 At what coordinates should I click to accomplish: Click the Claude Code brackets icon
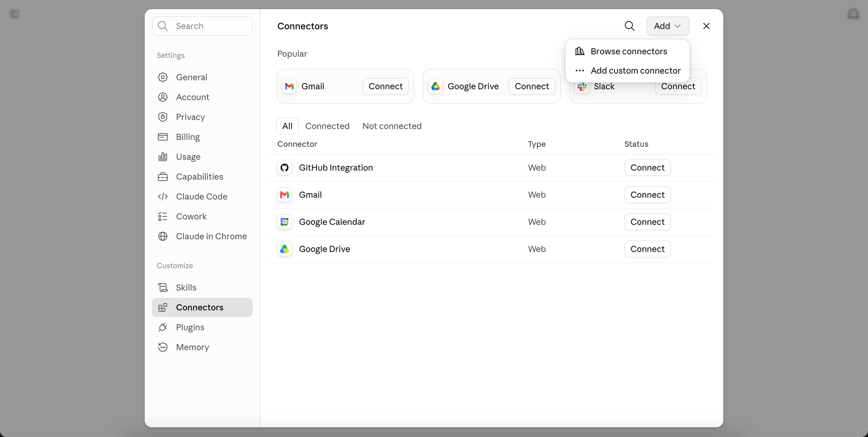(163, 197)
